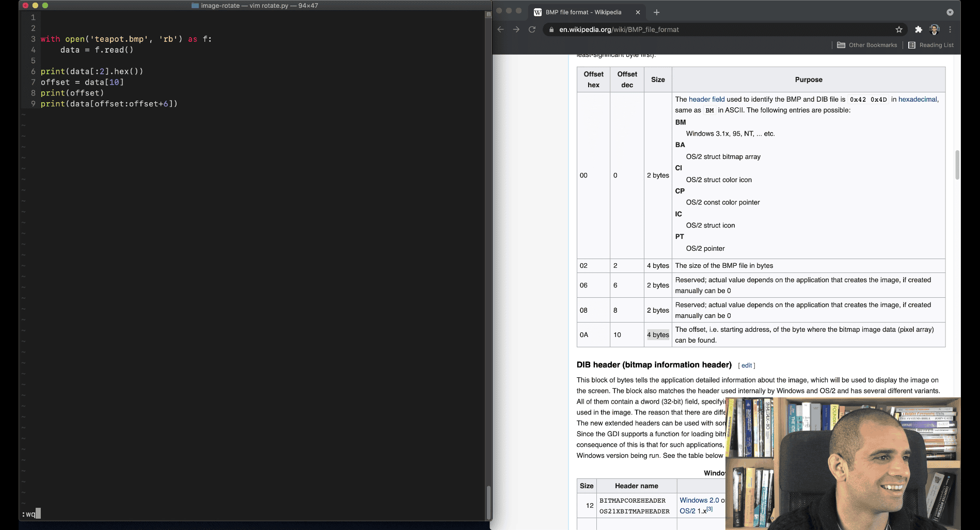
Task: Open the Other Bookmarks folder
Action: (x=867, y=45)
